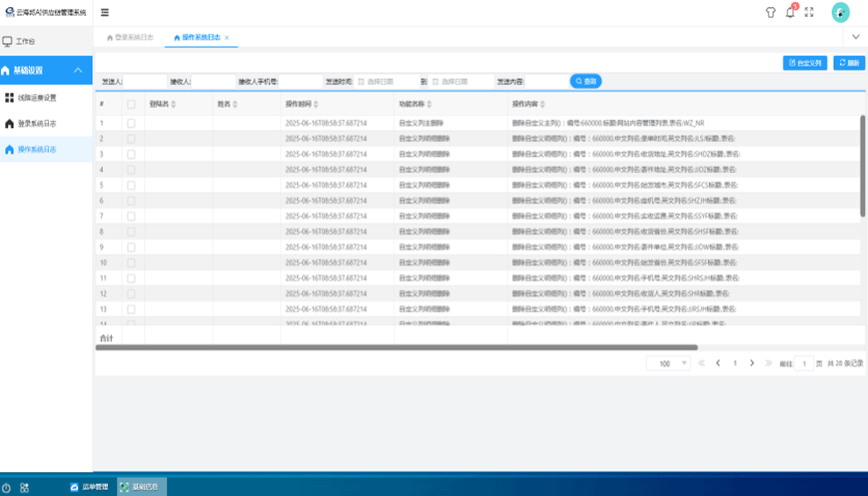Close the 操作系统日志 tab
Viewport: 868px width, 496px height.
tap(227, 38)
